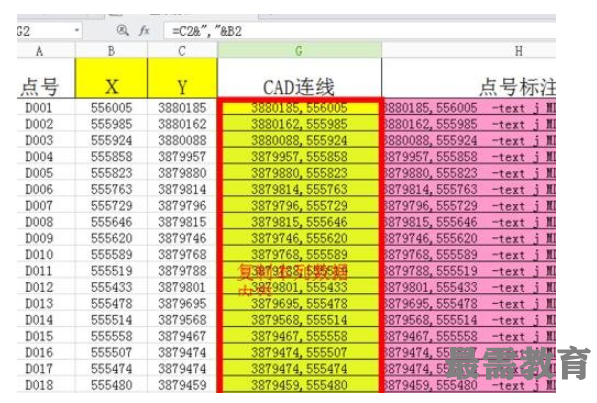Select column C header
Image resolution: width=597 pixels, height=403 pixels.
click(x=182, y=51)
